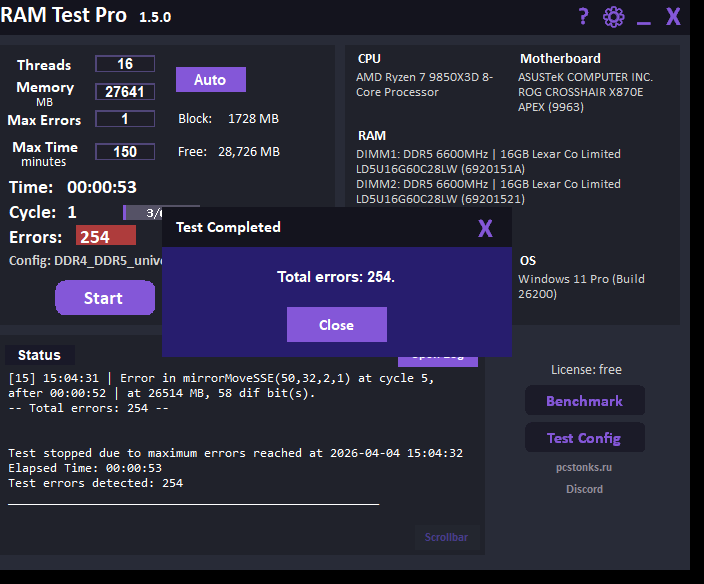Image resolution: width=704 pixels, height=584 pixels.
Task: Open the Discord link
Action: [584, 489]
